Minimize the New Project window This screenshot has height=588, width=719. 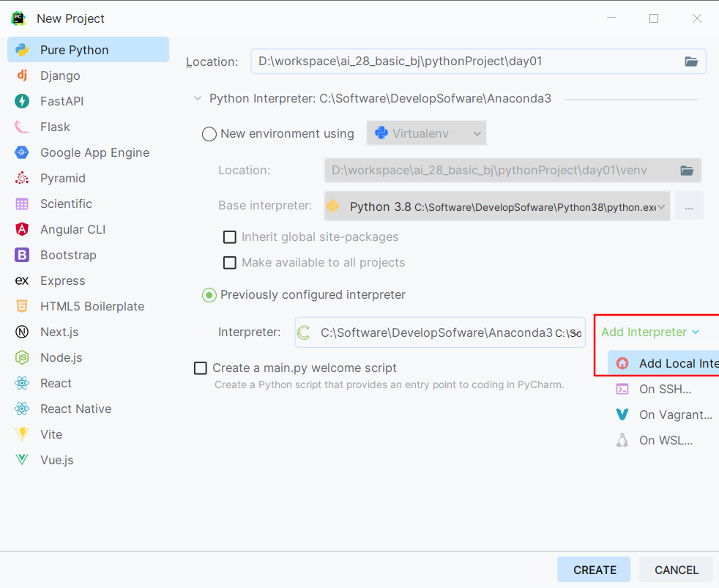coord(611,18)
